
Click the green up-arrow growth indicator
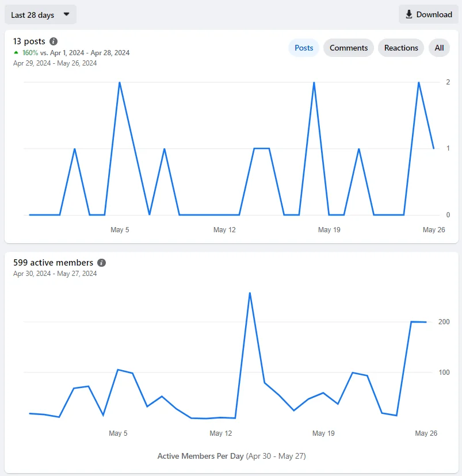(x=16, y=52)
